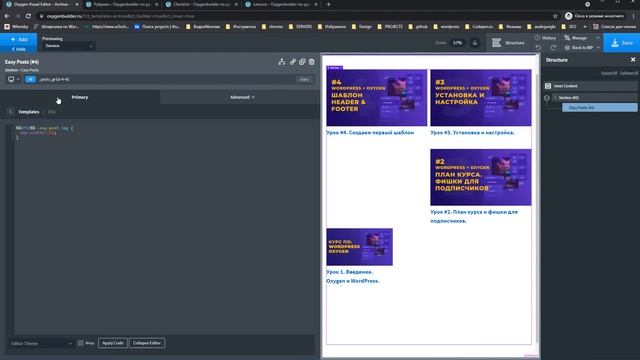Image resolution: width=640 pixels, height=360 pixels.
Task: Open the github bookmarks folder
Action: (418, 27)
